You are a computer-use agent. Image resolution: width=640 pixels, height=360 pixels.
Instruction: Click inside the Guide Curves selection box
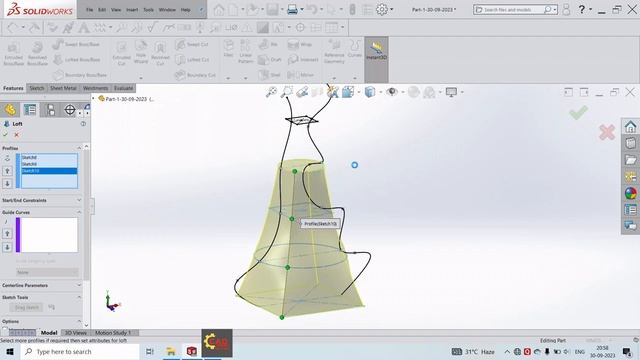(x=49, y=235)
